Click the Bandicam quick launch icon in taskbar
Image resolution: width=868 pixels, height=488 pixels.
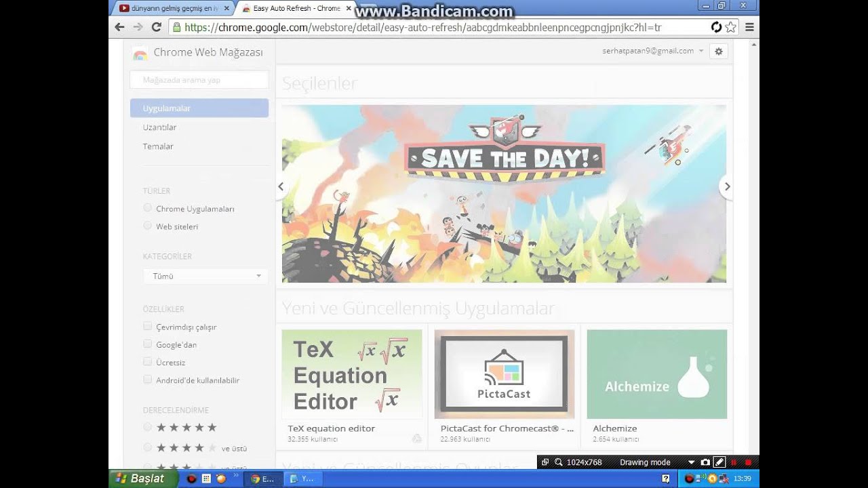pyautogui.click(x=192, y=479)
